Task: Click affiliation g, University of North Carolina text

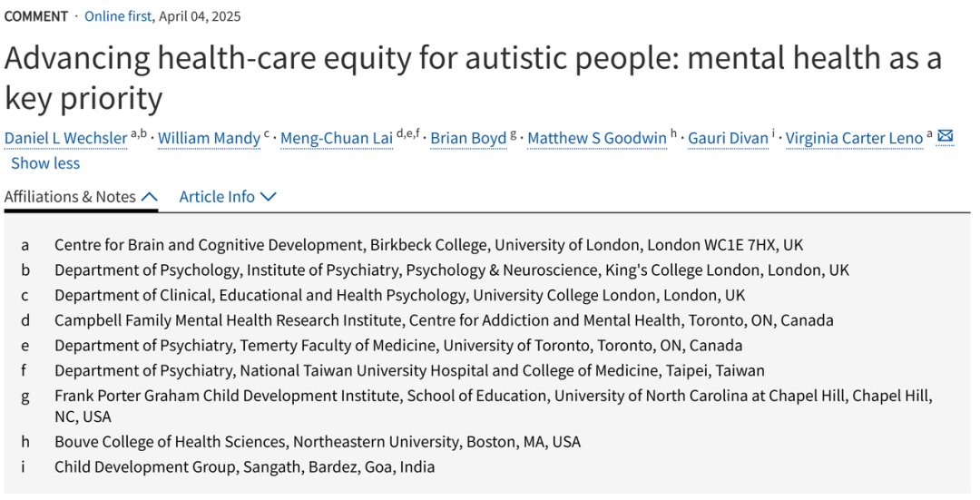Action: point(493,406)
